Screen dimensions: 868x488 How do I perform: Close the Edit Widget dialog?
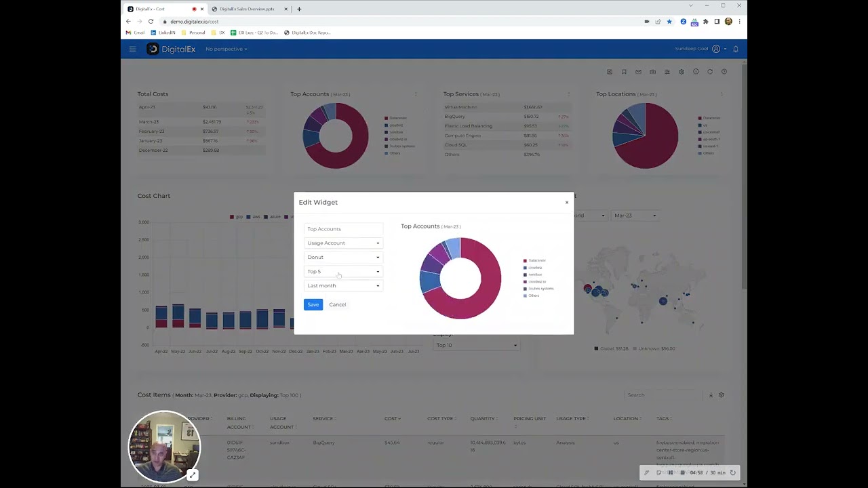(567, 202)
